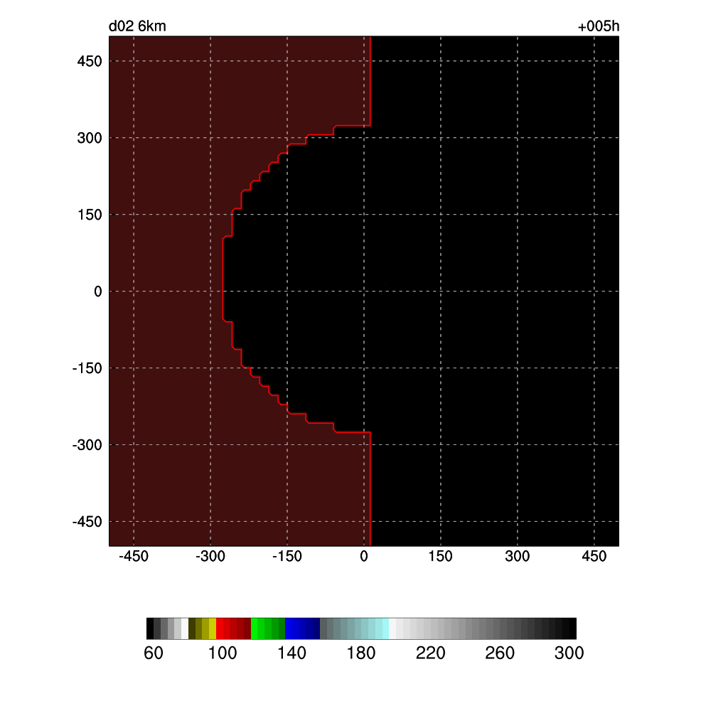Click the colorbar label "100"

coord(223,653)
